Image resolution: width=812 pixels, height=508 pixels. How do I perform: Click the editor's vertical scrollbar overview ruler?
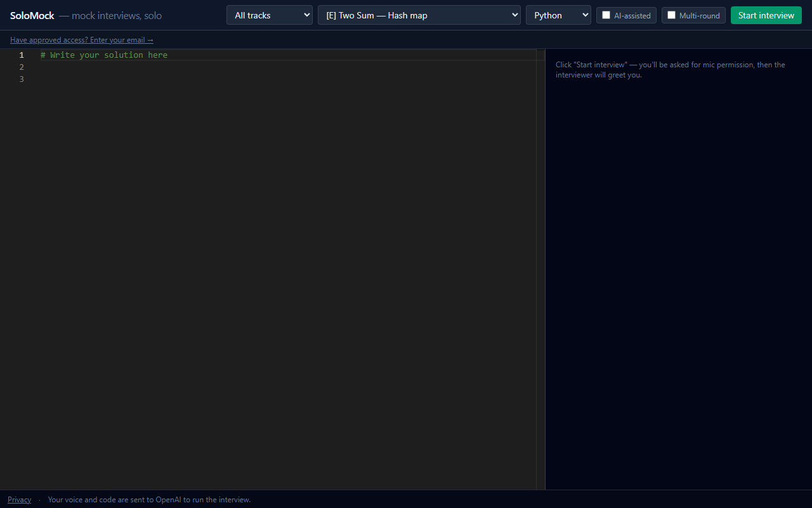click(x=540, y=269)
